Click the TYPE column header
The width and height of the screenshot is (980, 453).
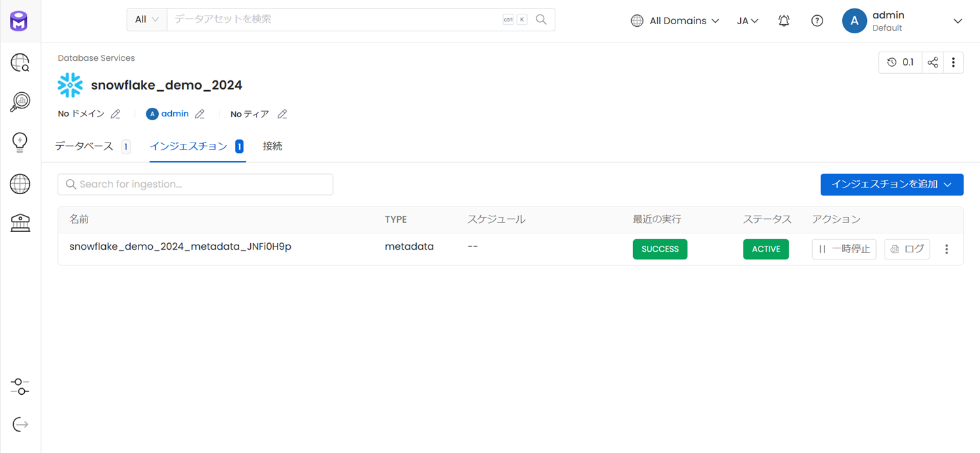(x=396, y=220)
